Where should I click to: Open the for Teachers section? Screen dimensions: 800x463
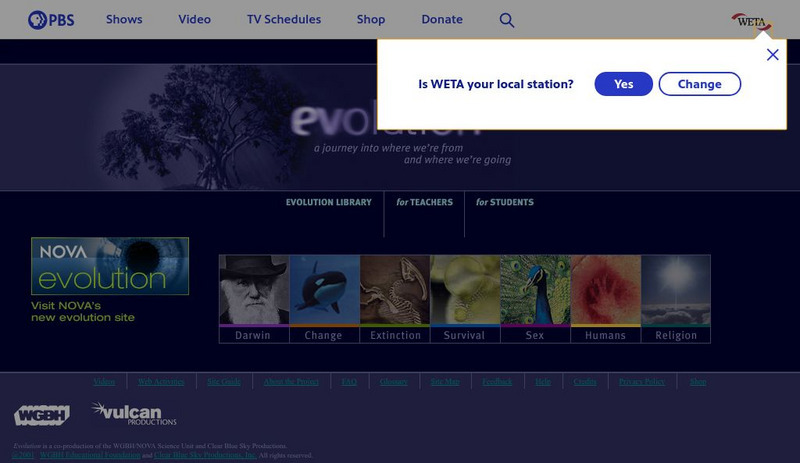pos(424,202)
